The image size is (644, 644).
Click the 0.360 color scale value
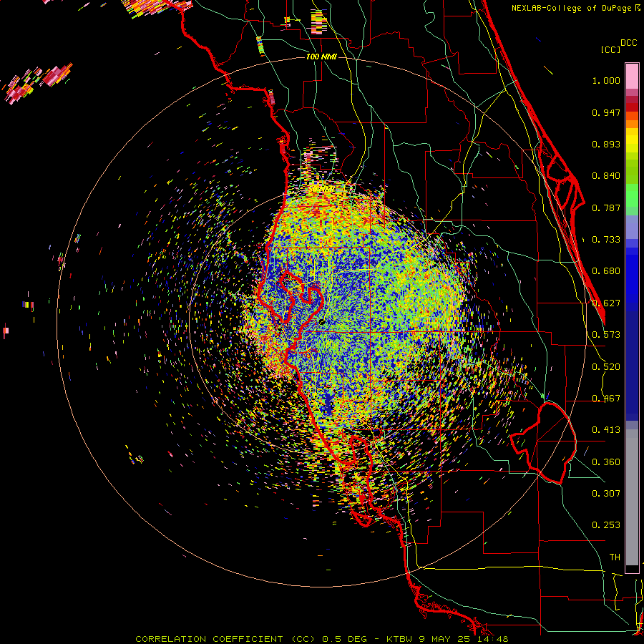click(606, 462)
